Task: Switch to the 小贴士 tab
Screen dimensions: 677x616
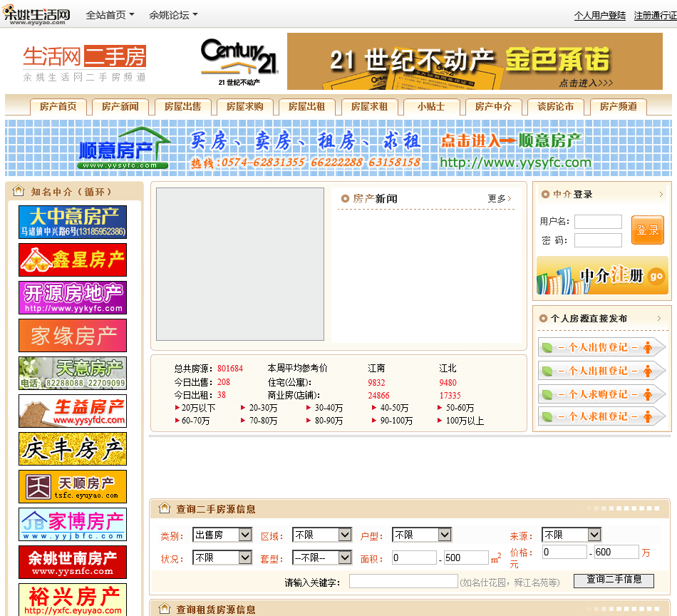Action: [431, 107]
